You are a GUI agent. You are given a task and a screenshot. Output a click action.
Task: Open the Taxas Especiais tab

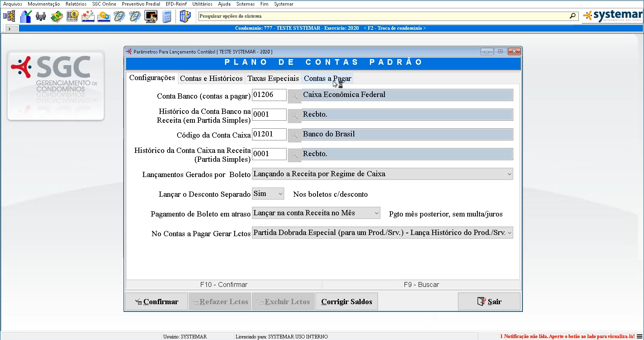click(273, 78)
